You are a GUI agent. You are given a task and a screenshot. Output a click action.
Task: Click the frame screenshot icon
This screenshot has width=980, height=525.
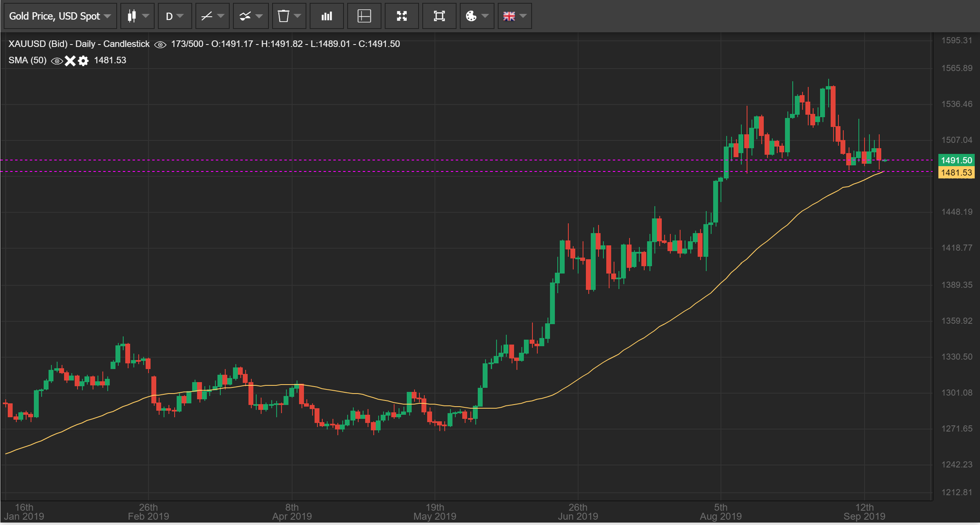pos(439,16)
